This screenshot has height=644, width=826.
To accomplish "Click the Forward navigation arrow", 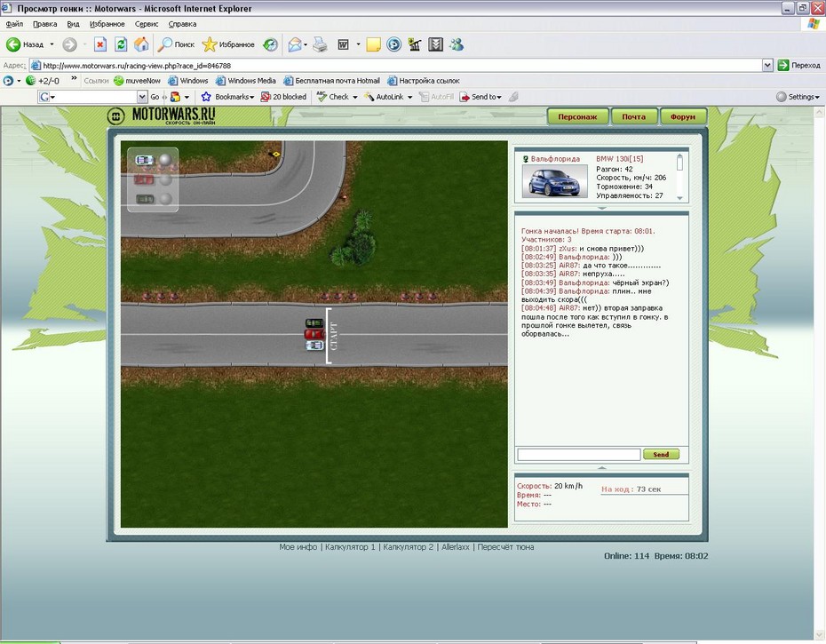I will click(x=69, y=44).
